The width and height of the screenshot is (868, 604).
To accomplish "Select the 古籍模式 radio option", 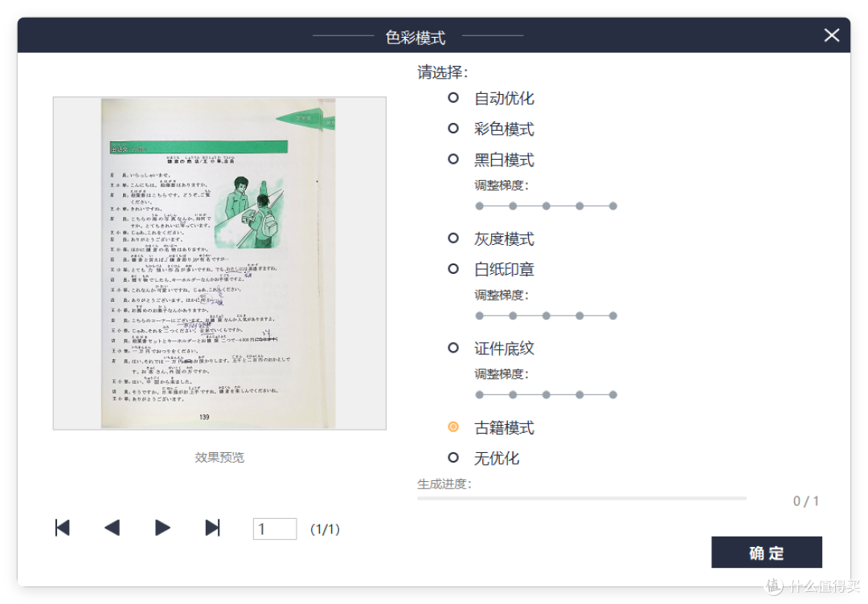I will (453, 427).
